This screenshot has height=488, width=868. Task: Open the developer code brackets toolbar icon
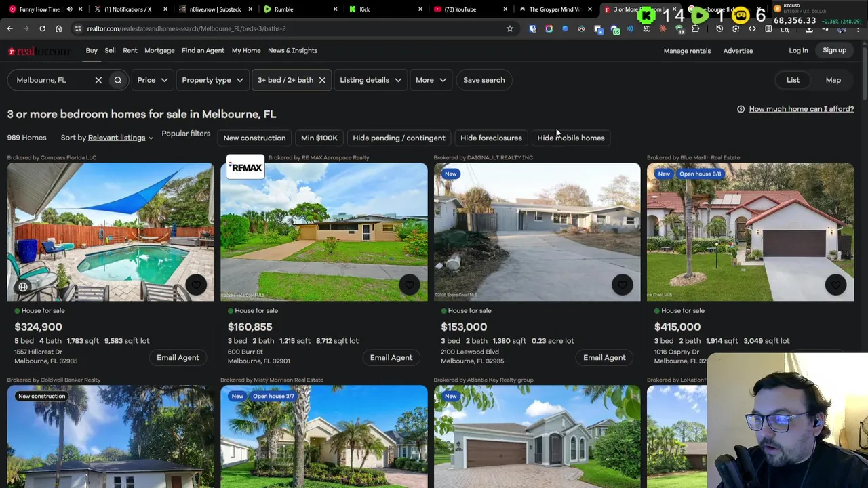click(752, 28)
